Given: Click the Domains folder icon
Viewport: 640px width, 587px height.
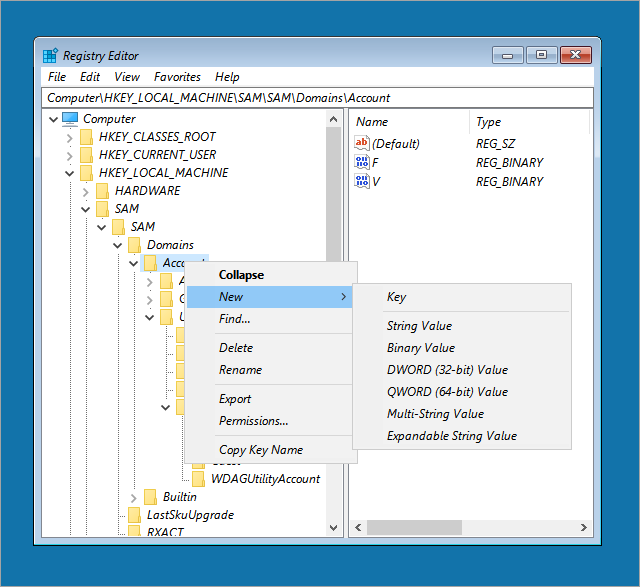Looking at the screenshot, I should click(x=134, y=245).
